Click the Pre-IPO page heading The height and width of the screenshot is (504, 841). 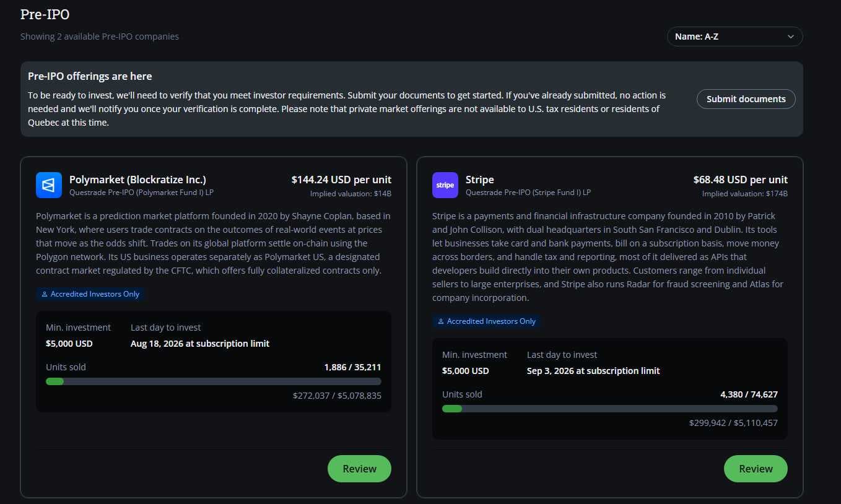tap(45, 14)
